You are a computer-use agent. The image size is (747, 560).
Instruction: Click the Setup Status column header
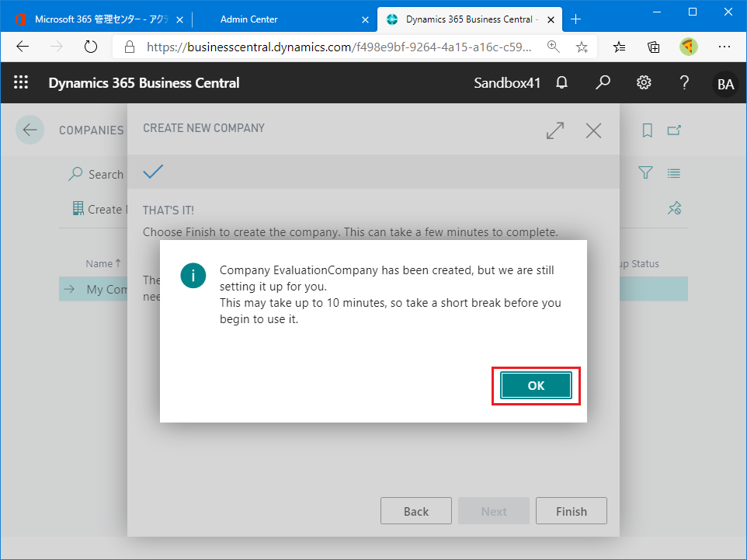[x=639, y=263]
